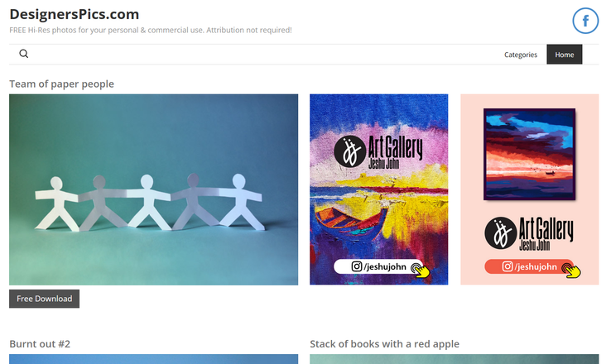
Task: Click the yellow hand pointer on the pink ad
Action: click(571, 270)
